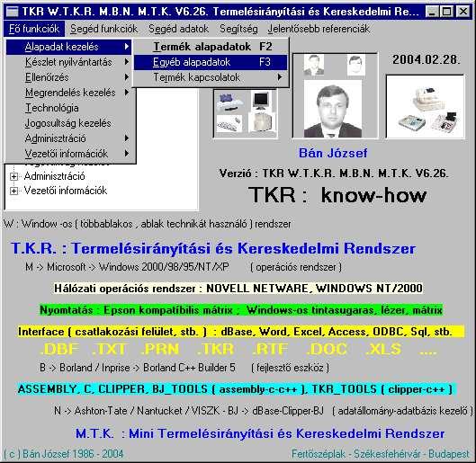Image resolution: width=476 pixels, height=463 pixels.
Task: Choose Megrendelés kezelés menu entry
Action: (69, 93)
